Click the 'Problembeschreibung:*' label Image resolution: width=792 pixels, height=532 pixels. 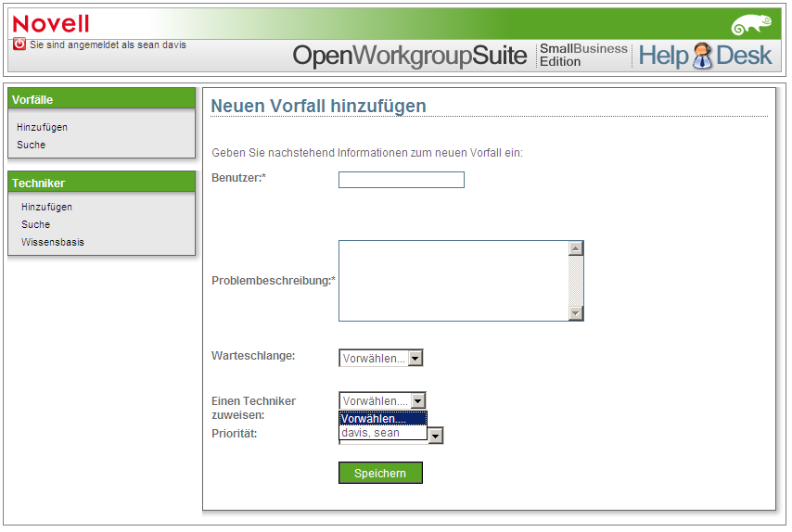coord(274,281)
